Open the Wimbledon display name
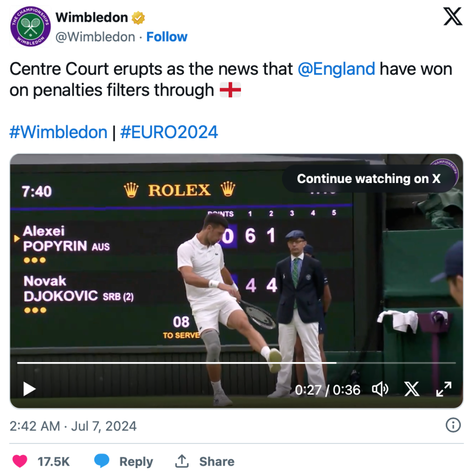This screenshot has height=476, width=474. click(91, 17)
